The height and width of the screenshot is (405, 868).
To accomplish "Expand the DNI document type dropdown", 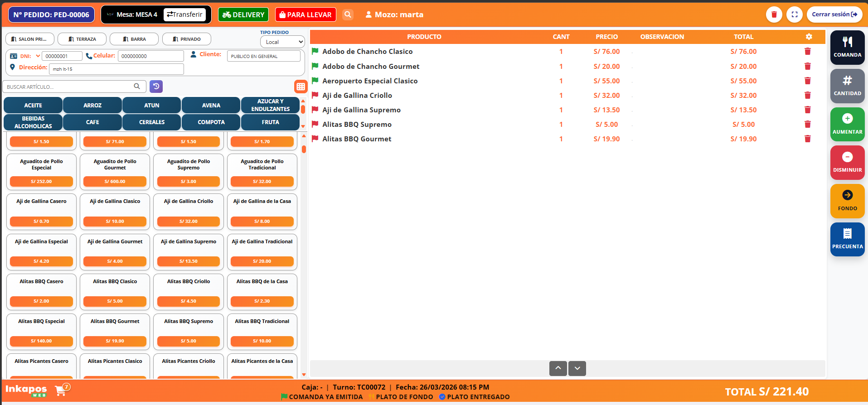I will tap(38, 56).
